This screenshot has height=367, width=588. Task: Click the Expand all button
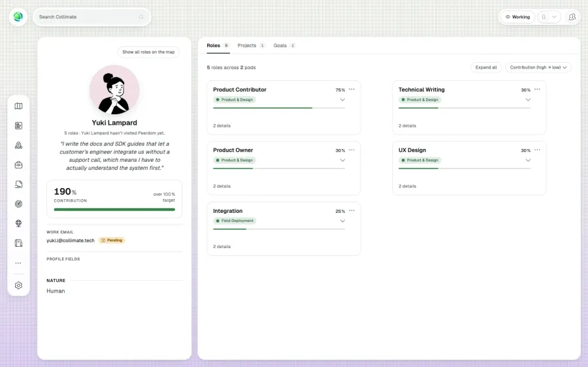(486, 67)
